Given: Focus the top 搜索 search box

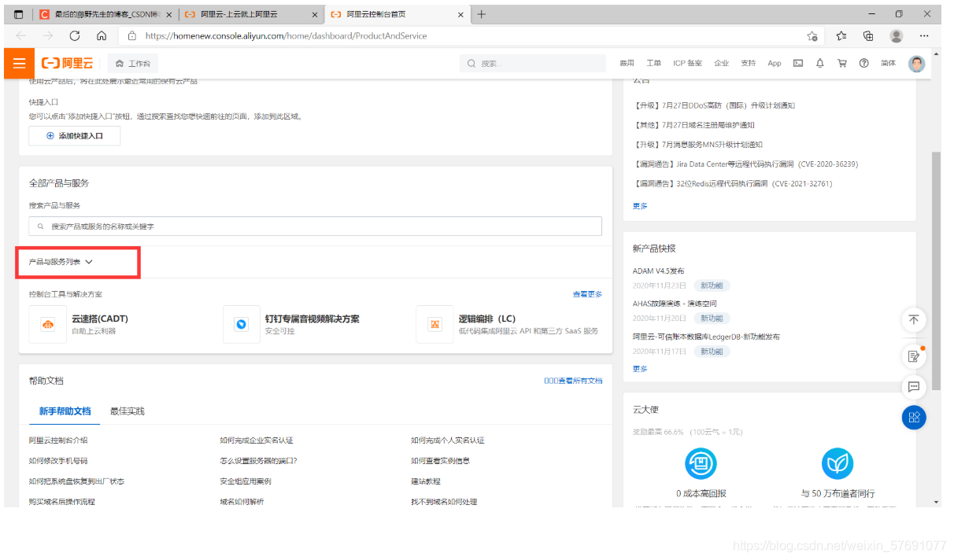Looking at the screenshot, I should pyautogui.click(x=531, y=63).
